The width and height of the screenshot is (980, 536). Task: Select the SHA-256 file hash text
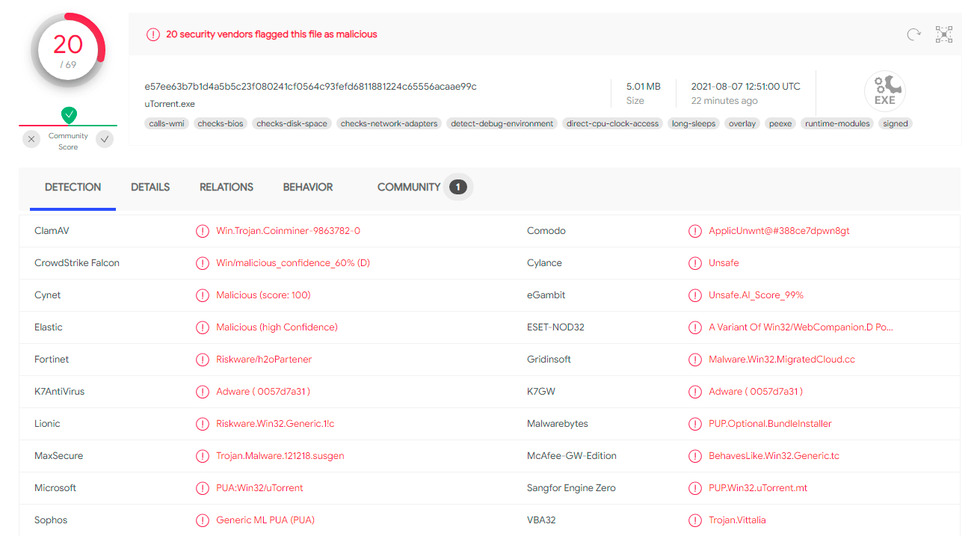pos(311,87)
